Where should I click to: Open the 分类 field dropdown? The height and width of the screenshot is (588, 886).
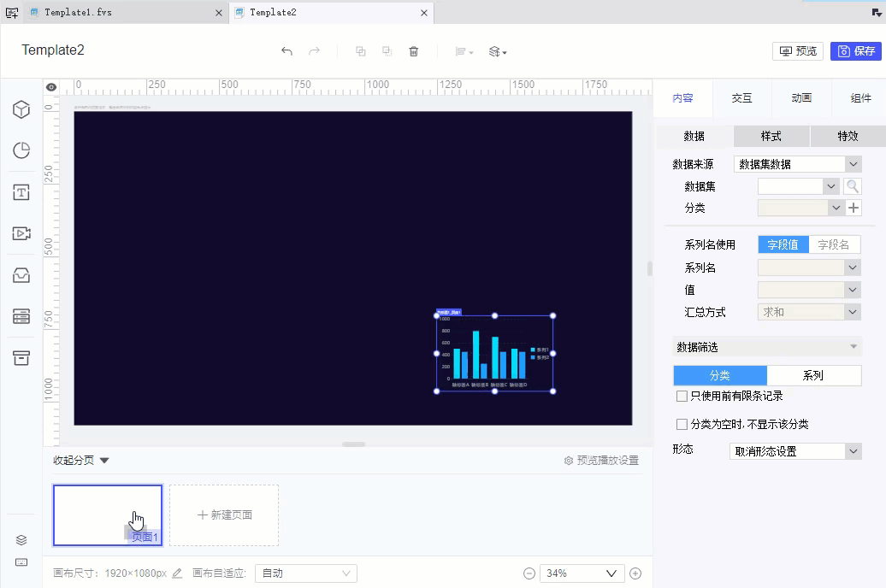[x=801, y=208]
